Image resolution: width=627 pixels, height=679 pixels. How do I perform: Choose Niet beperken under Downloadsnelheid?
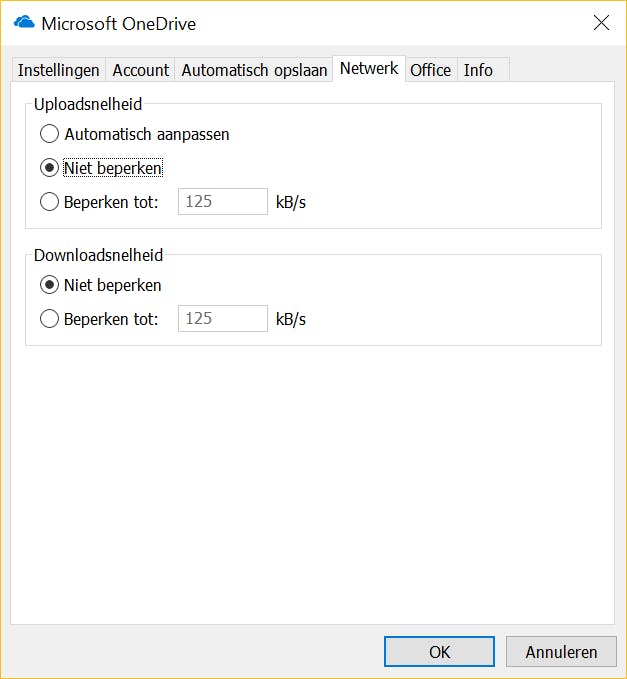click(x=49, y=285)
